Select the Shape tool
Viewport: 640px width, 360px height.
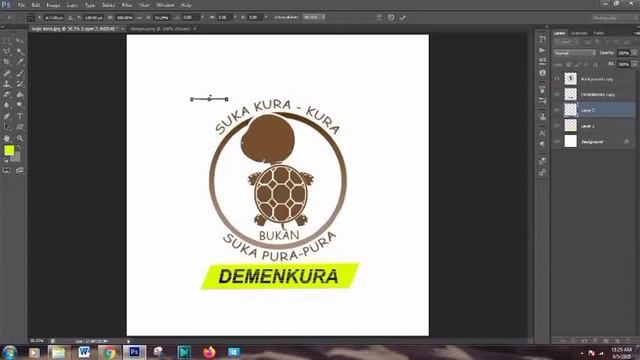(20, 127)
